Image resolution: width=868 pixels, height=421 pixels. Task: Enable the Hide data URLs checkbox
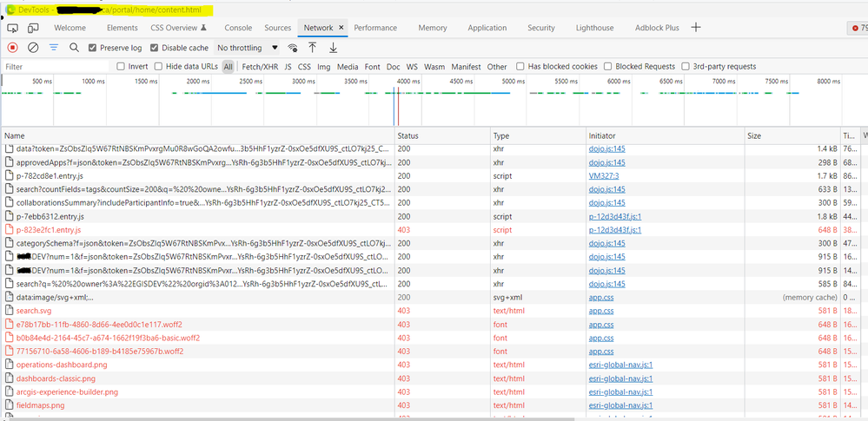159,66
